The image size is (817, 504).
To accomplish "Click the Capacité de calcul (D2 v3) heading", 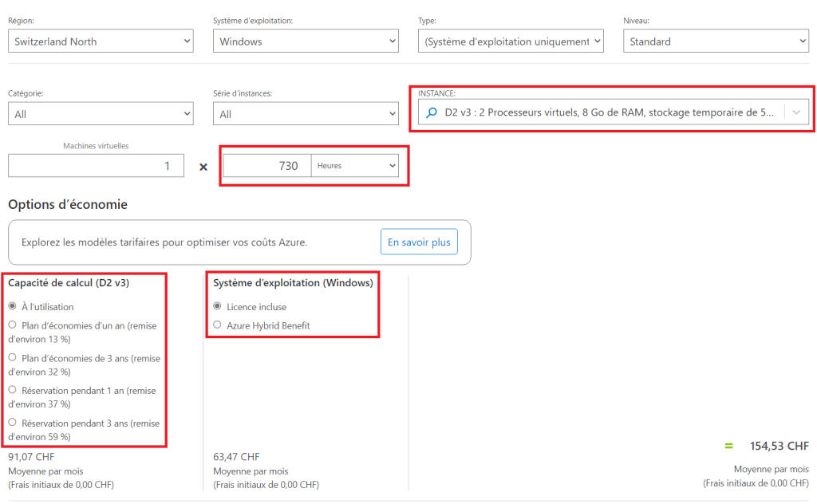I will click(69, 283).
